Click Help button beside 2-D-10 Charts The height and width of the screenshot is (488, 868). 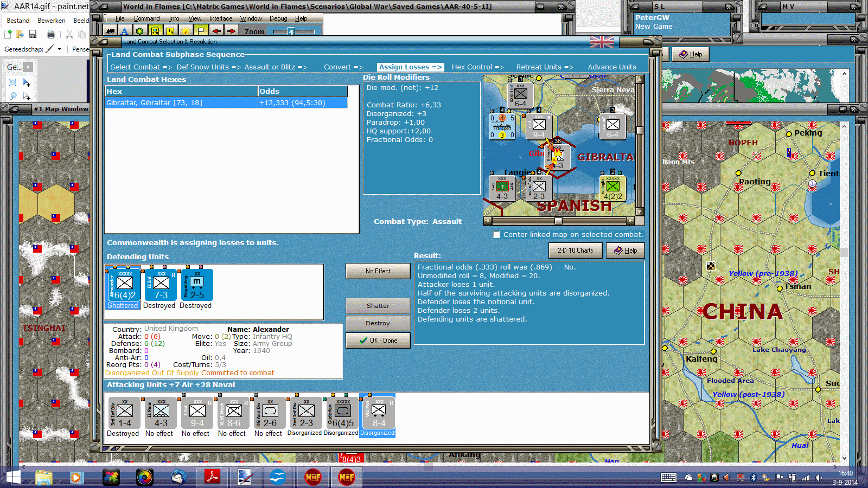tap(626, 251)
